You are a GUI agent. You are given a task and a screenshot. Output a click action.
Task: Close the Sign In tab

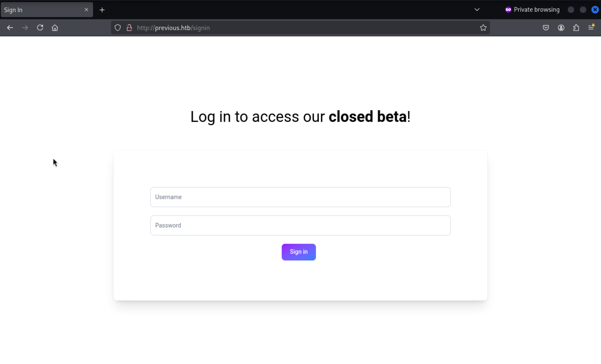pos(86,10)
